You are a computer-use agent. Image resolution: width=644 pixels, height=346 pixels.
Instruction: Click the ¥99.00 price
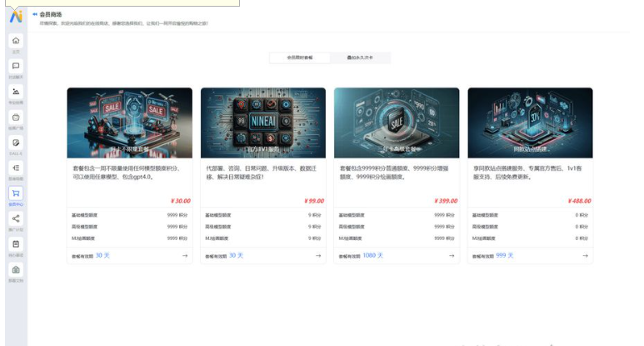[314, 201]
